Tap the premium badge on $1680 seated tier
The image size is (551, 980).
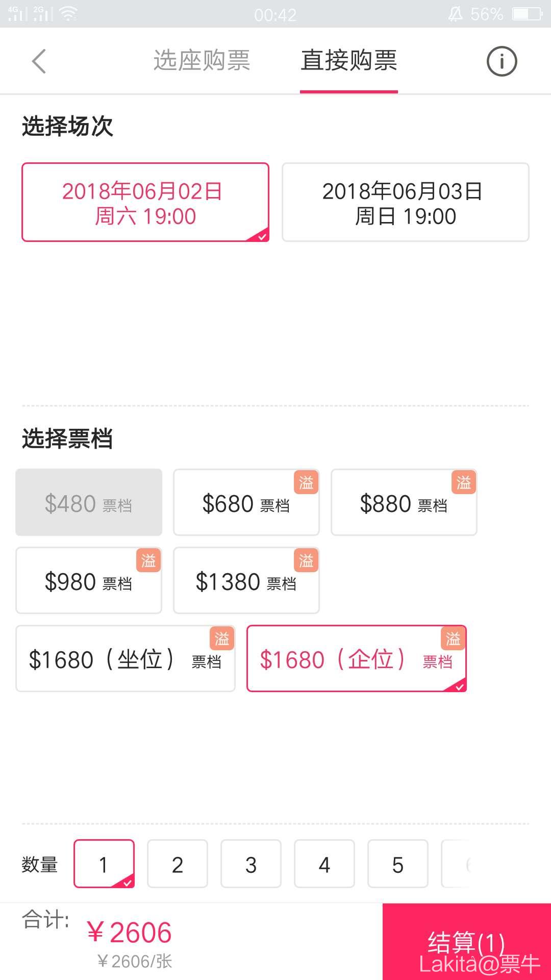[x=222, y=639]
